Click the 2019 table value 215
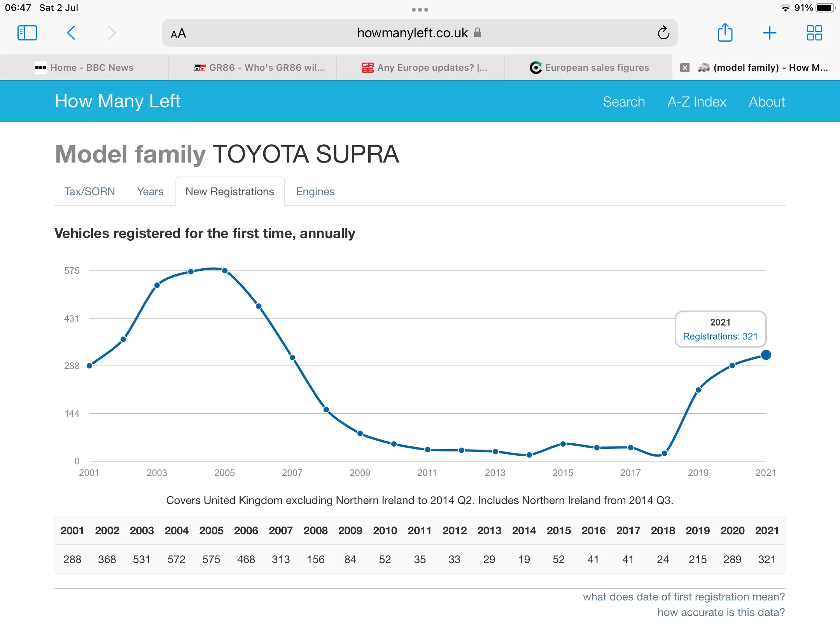This screenshot has width=840, height=630. pyautogui.click(x=698, y=560)
